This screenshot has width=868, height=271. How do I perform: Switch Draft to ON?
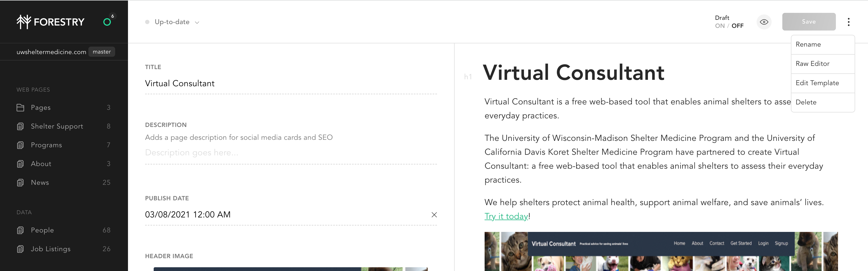click(720, 26)
